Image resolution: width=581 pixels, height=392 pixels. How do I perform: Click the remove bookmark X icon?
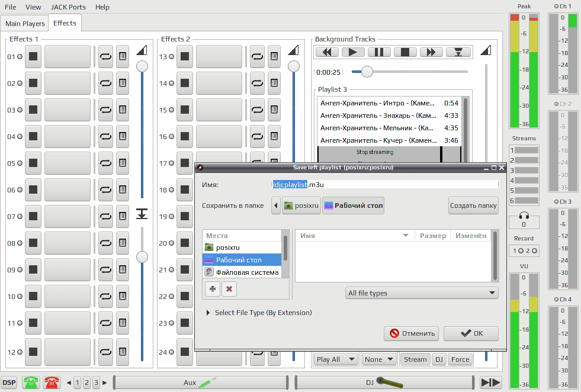pos(229,288)
